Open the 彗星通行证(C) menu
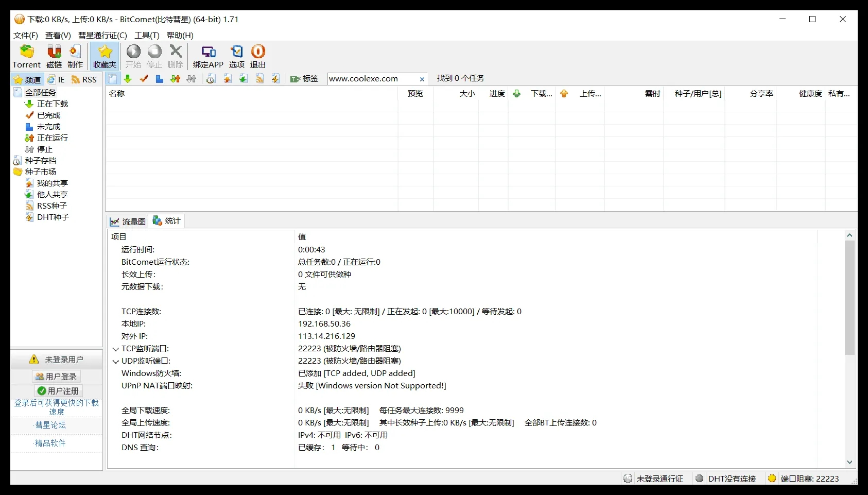The width and height of the screenshot is (868, 495). (102, 35)
